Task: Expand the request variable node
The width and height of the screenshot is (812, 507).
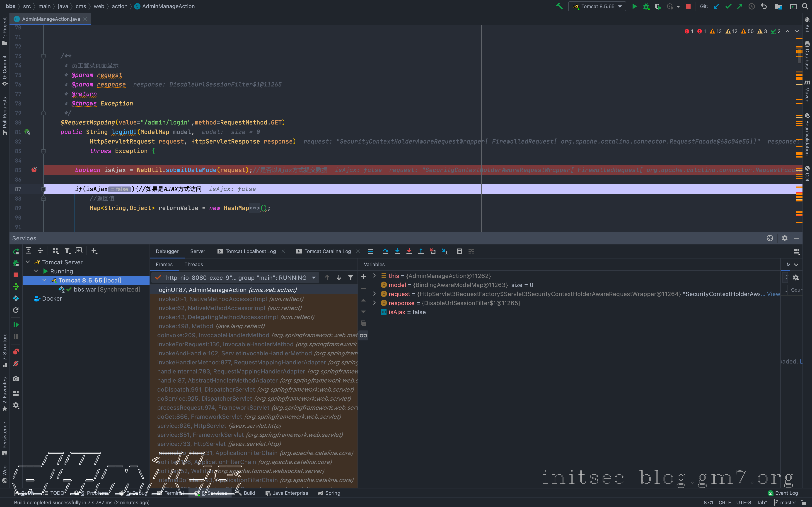Action: click(x=375, y=294)
